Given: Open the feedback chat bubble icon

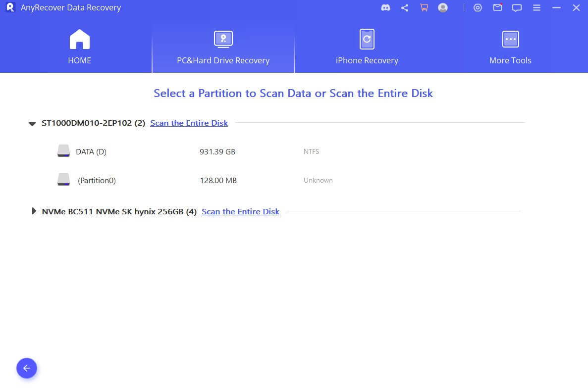Looking at the screenshot, I should (517, 8).
